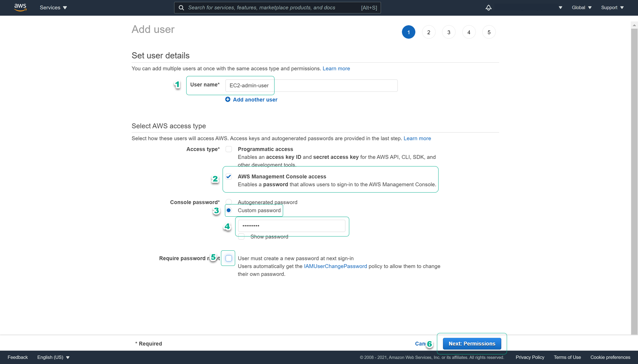Click the search magnifier icon
Image resolution: width=638 pixels, height=364 pixels.
click(x=181, y=8)
